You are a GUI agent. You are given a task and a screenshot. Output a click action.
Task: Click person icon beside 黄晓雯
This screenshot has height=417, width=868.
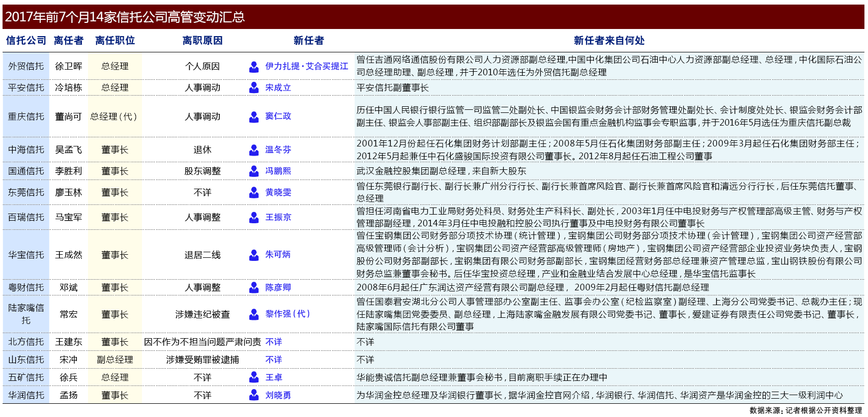pos(254,192)
